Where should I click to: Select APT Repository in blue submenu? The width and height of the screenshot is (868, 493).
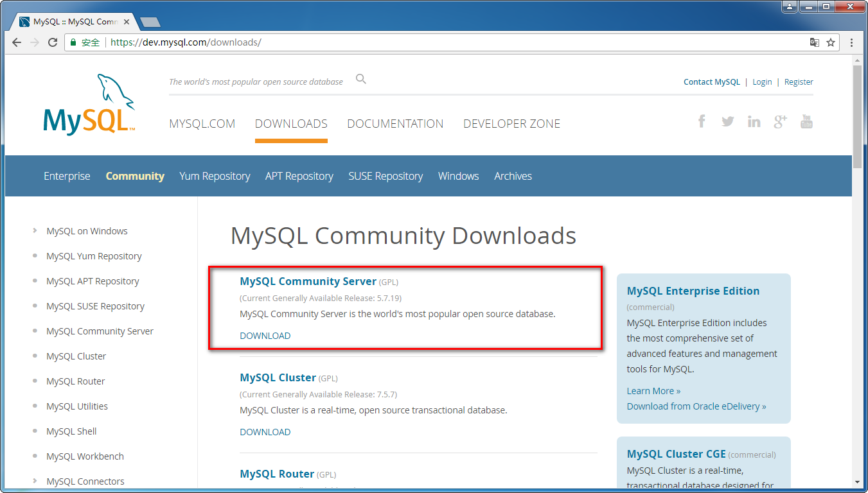[299, 176]
